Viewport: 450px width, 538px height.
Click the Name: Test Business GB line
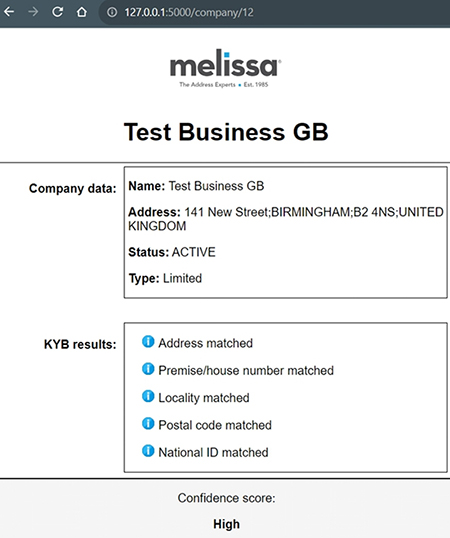(x=196, y=186)
